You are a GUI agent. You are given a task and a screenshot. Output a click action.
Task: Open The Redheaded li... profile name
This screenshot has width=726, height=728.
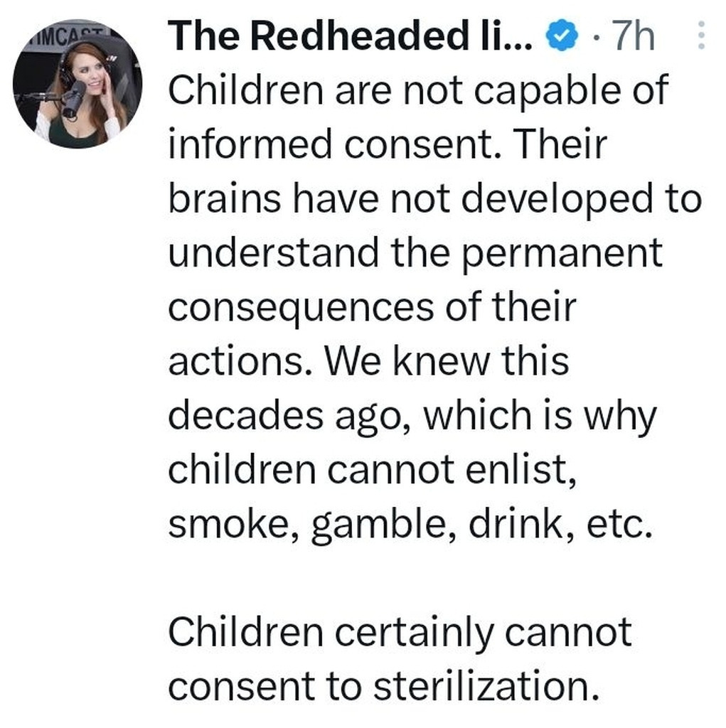[351, 36]
